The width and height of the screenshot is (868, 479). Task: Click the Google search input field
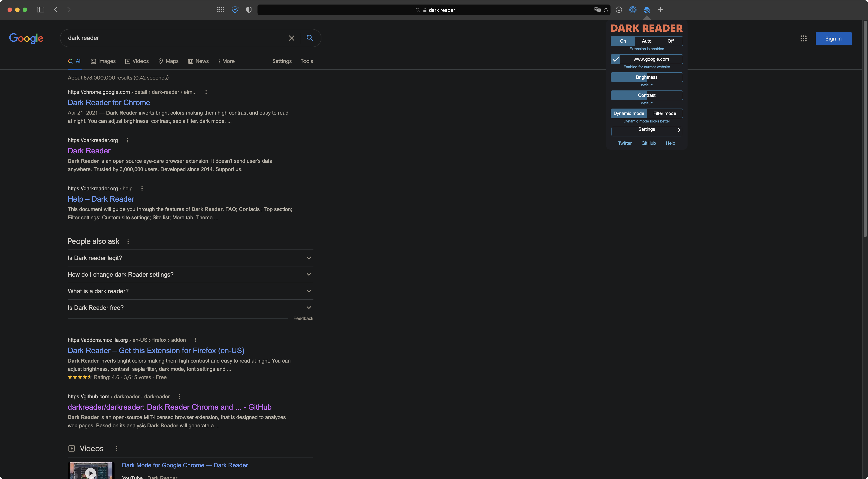click(175, 38)
